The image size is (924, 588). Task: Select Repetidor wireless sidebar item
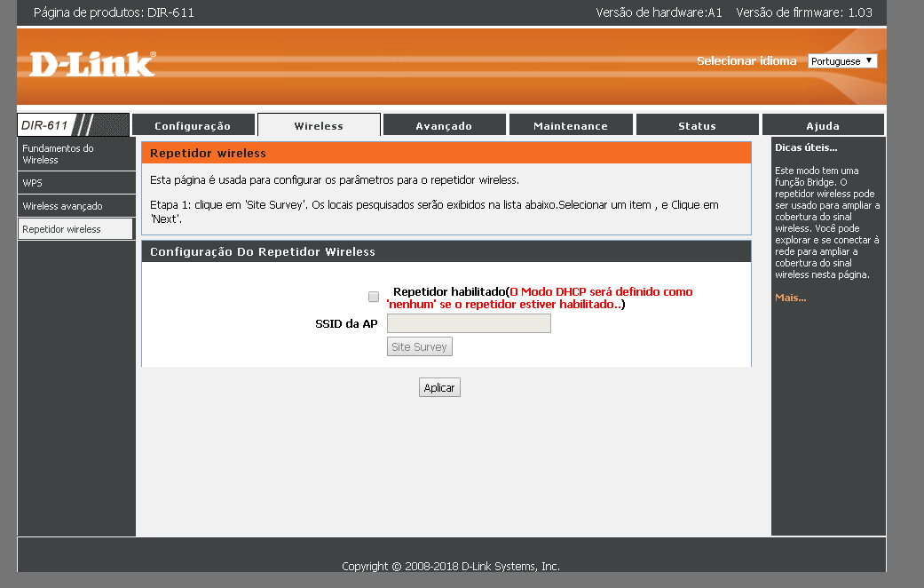[76, 229]
